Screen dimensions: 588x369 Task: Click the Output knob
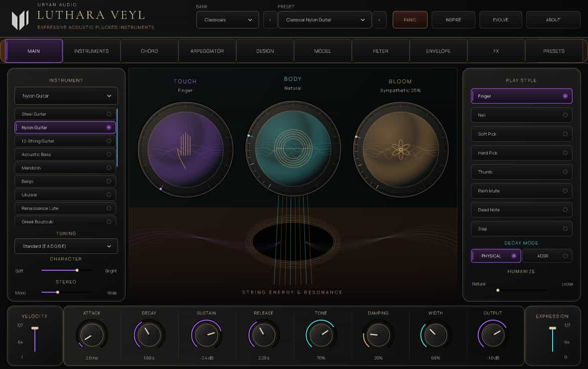[x=493, y=335]
